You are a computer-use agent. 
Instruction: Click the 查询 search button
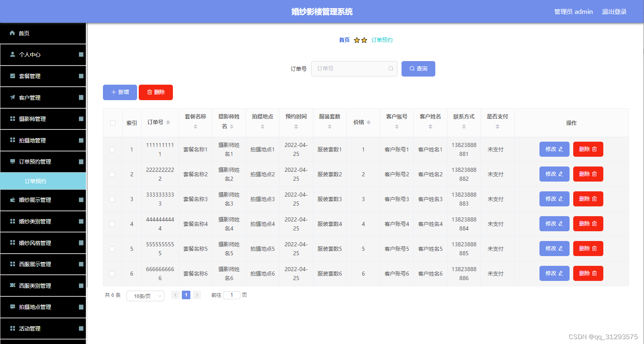(418, 69)
